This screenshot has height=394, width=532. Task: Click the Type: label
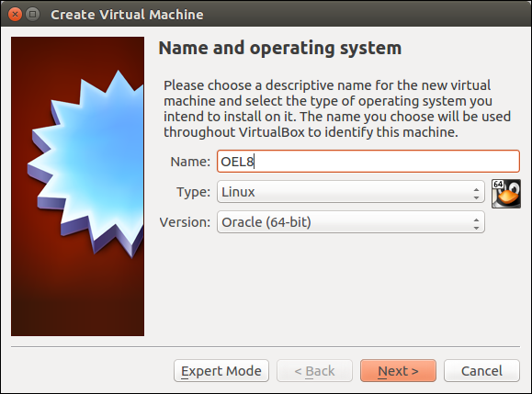point(193,192)
